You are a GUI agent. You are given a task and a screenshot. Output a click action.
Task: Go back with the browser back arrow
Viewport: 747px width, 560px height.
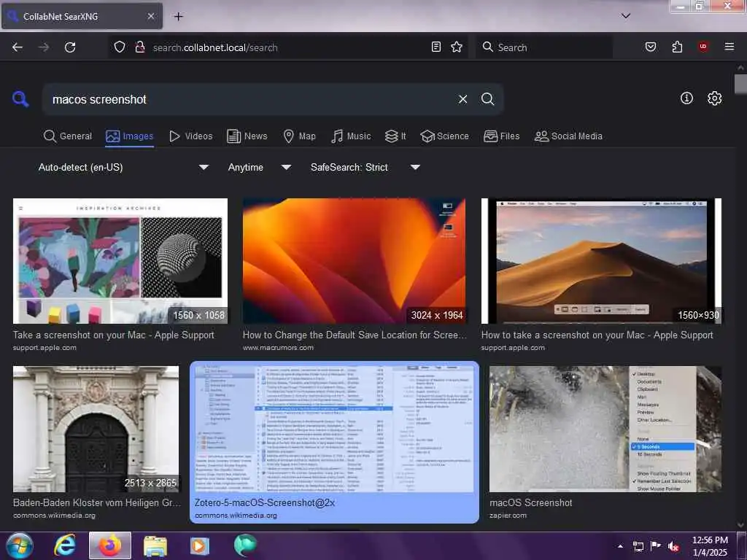18,47
